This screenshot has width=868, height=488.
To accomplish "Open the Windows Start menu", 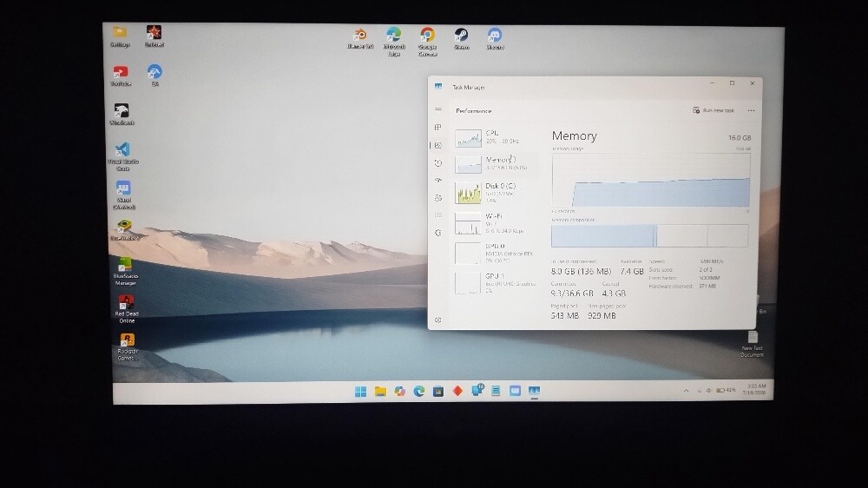I will [360, 392].
